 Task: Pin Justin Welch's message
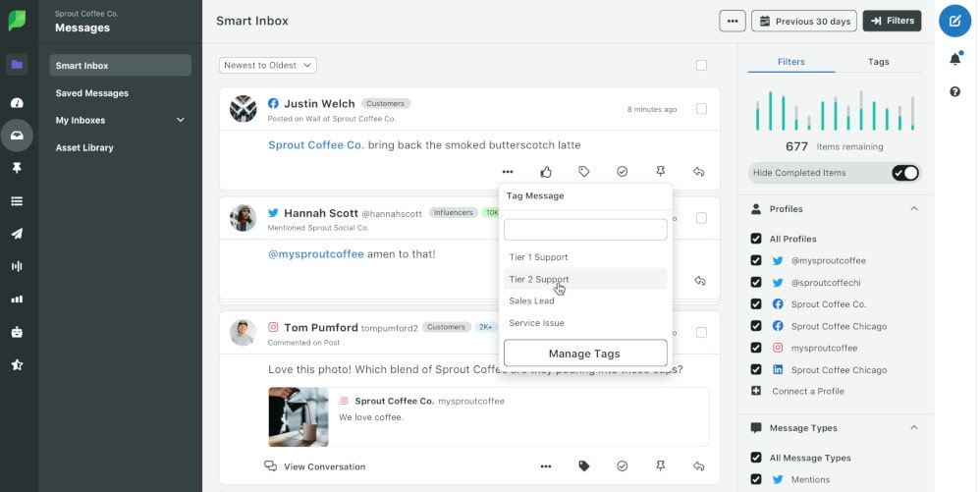point(660,171)
